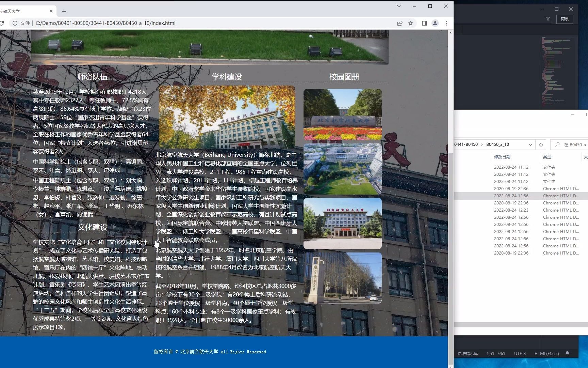Share this page icon
This screenshot has width=588, height=368.
[x=400, y=23]
